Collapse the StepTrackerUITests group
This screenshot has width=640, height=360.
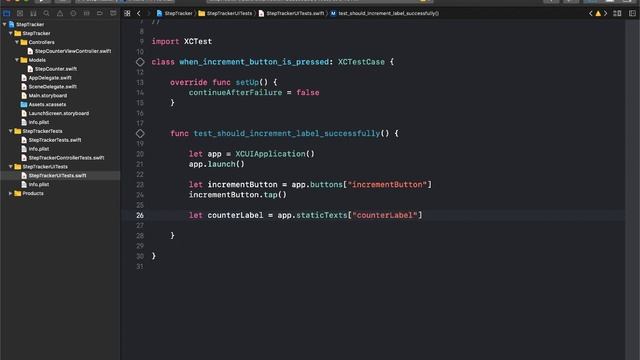tap(11, 167)
